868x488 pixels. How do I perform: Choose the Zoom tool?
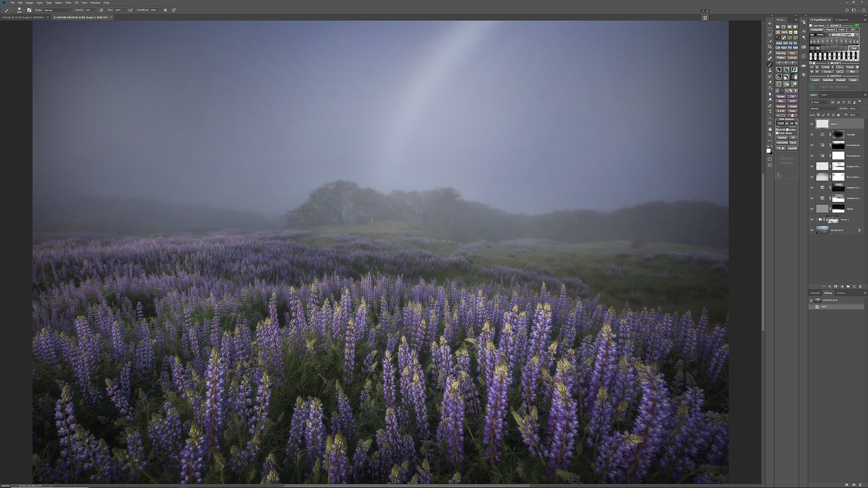[x=770, y=135]
